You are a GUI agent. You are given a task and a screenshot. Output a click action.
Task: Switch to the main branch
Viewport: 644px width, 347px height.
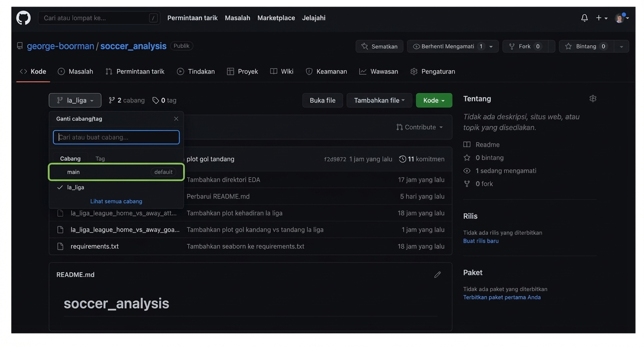tap(116, 172)
